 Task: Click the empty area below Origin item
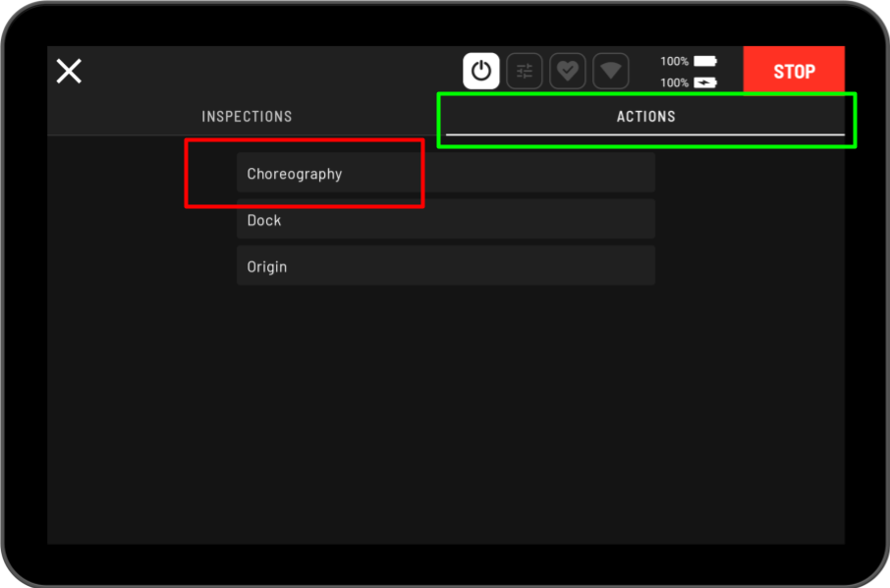[x=445, y=393]
